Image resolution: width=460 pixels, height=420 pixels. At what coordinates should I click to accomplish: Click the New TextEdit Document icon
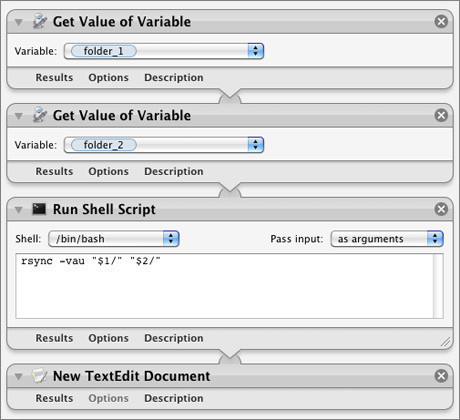tap(39, 376)
